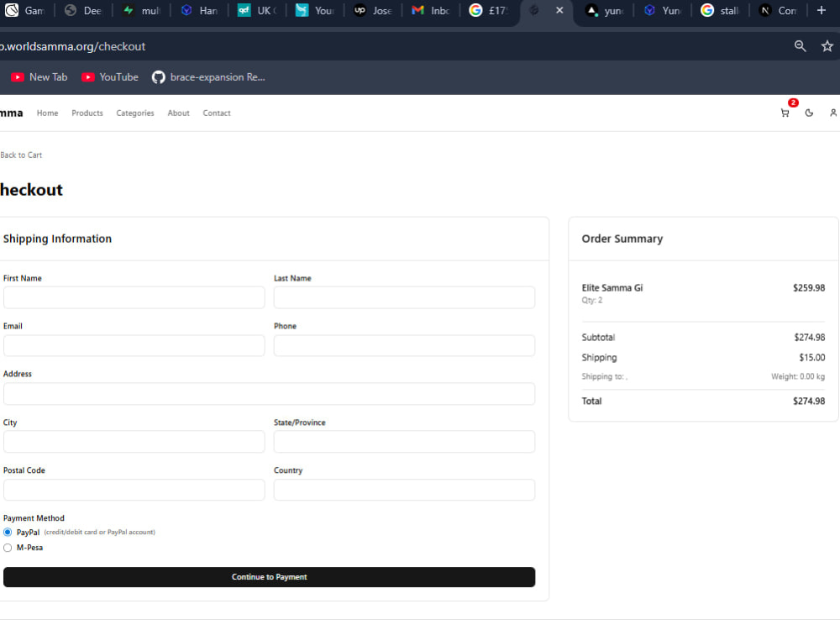Open the About nav link

(178, 113)
